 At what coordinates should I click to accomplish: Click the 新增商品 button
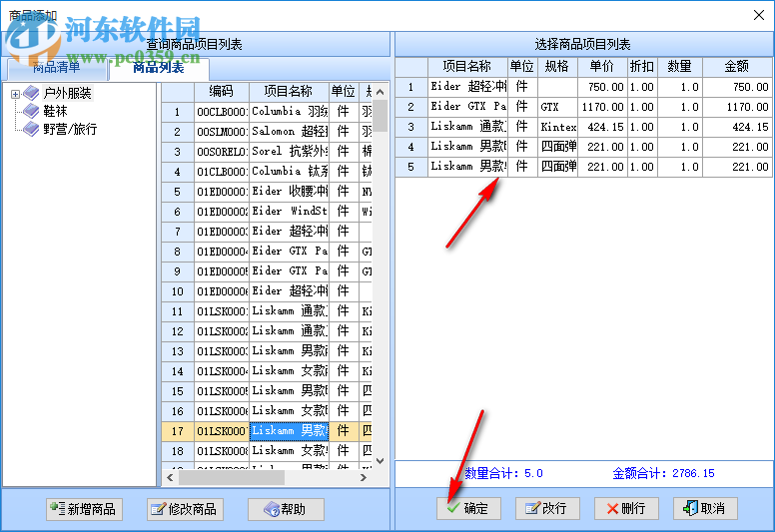pyautogui.click(x=85, y=509)
